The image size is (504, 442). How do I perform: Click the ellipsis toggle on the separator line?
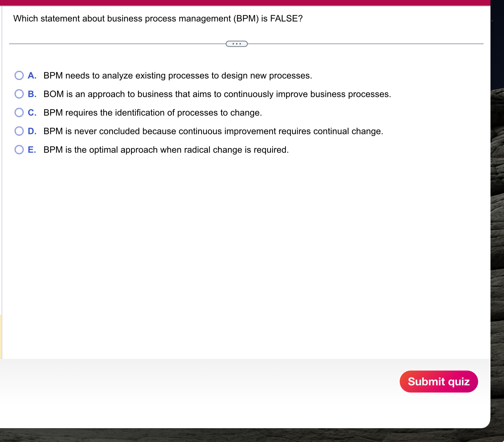[x=236, y=44]
